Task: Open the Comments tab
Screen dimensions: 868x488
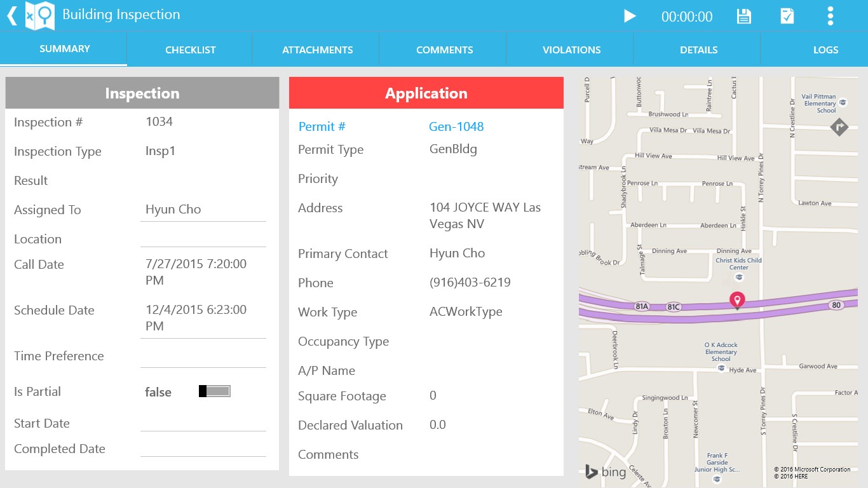Action: (444, 49)
